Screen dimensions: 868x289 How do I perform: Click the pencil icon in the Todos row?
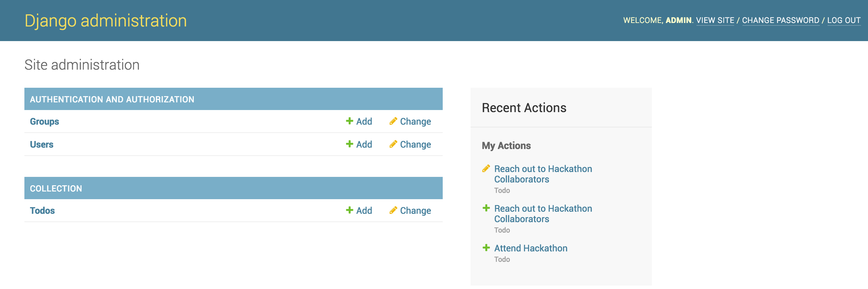click(x=393, y=210)
